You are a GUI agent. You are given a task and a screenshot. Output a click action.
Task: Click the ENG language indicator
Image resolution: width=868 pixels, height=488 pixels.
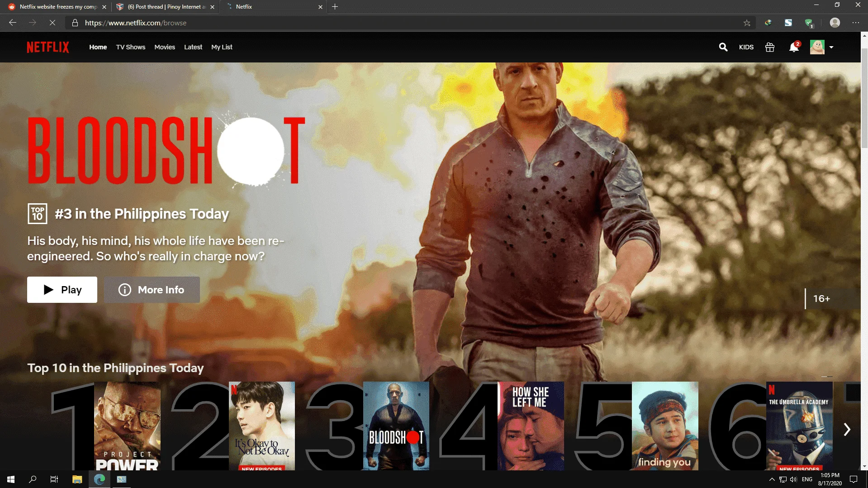tap(807, 479)
